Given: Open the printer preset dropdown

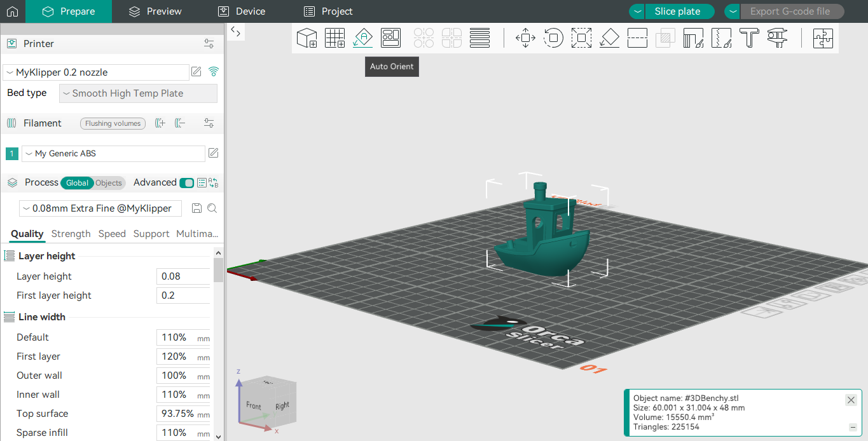Looking at the screenshot, I should [96, 72].
